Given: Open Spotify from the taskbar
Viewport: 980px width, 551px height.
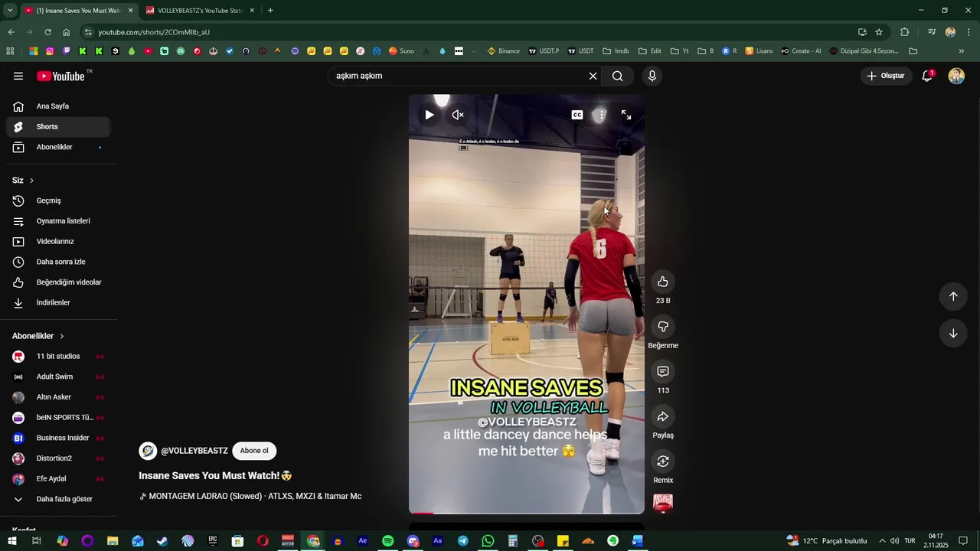Looking at the screenshot, I should (x=387, y=541).
